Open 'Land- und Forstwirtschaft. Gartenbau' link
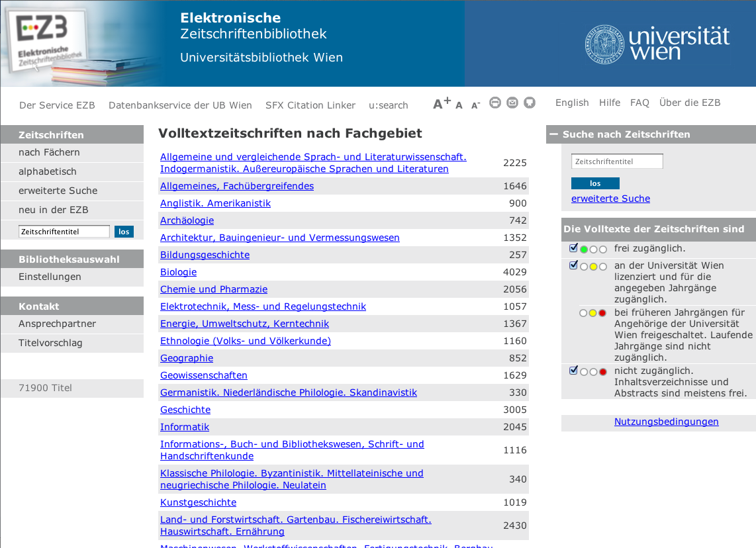 click(x=295, y=526)
